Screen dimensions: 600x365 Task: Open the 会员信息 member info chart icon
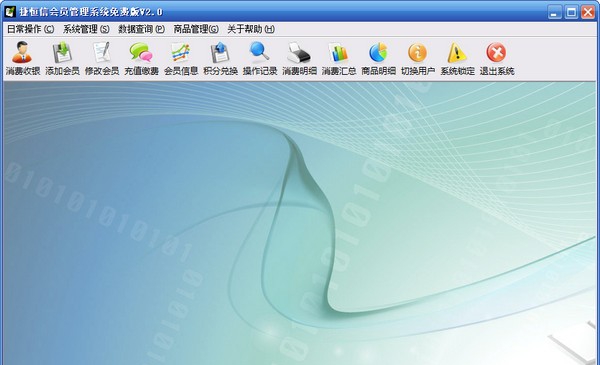[x=181, y=58]
